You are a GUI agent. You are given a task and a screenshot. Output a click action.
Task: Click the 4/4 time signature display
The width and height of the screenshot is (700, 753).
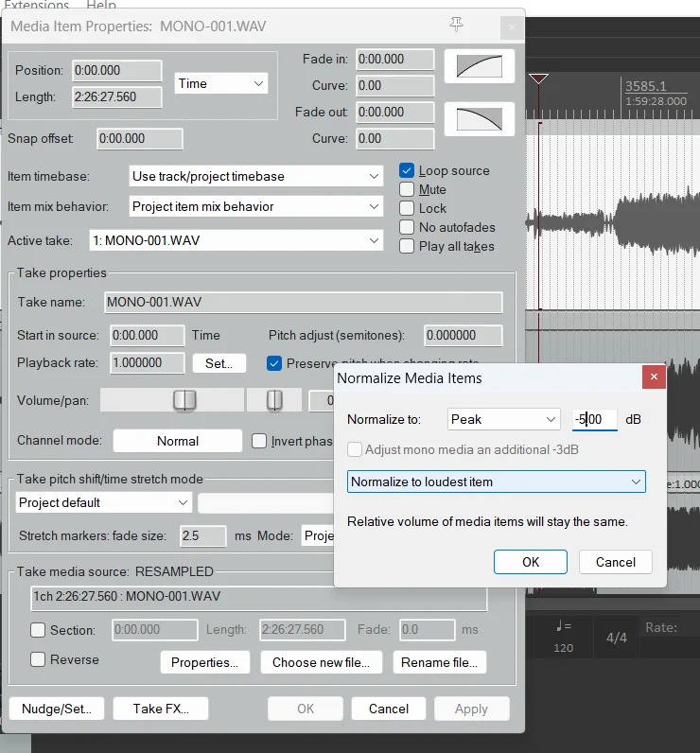pos(616,638)
